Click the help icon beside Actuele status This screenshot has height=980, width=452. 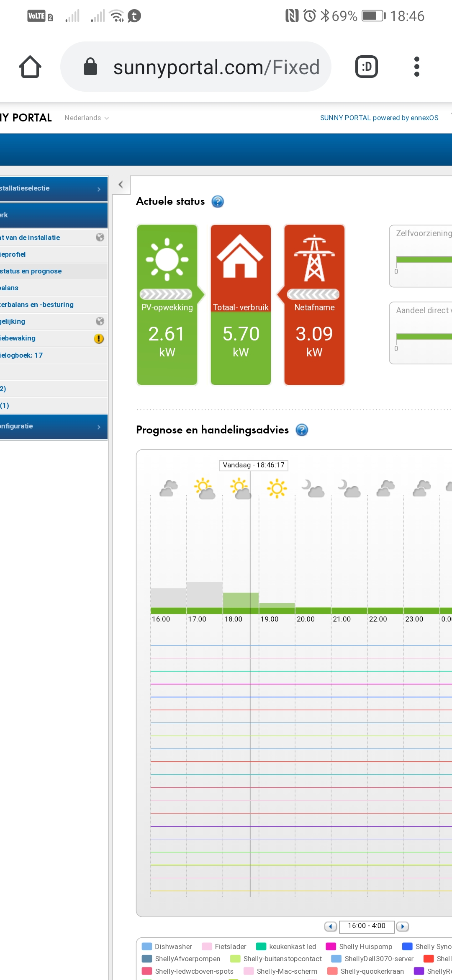pyautogui.click(x=218, y=202)
